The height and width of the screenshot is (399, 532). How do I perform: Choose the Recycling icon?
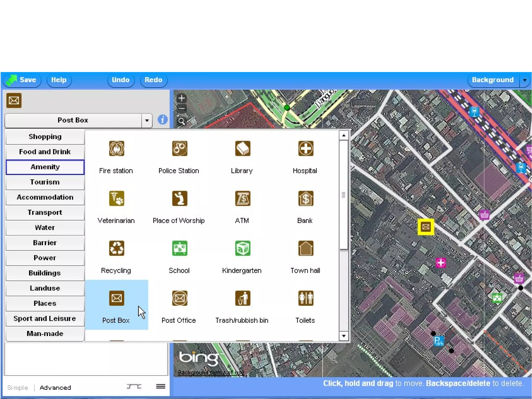[x=116, y=248]
